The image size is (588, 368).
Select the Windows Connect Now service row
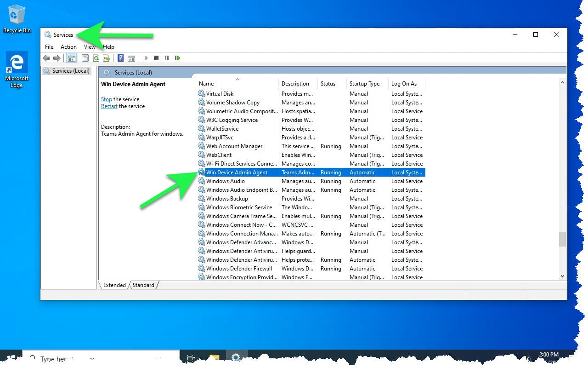tap(311, 224)
